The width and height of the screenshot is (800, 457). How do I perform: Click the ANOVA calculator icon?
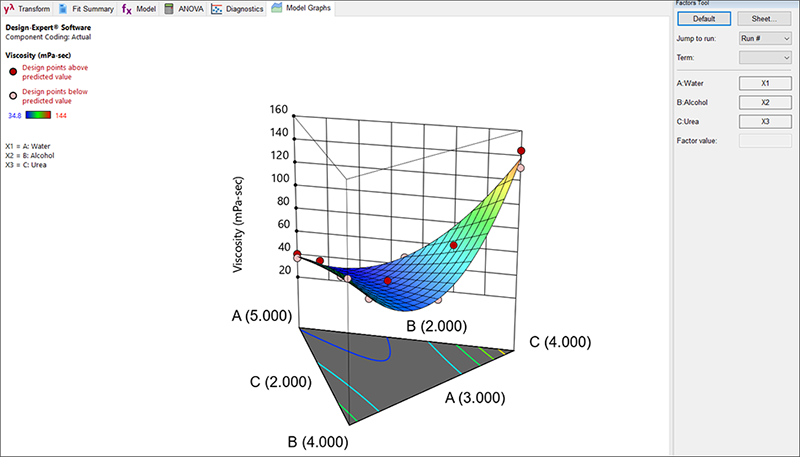pyautogui.click(x=171, y=8)
